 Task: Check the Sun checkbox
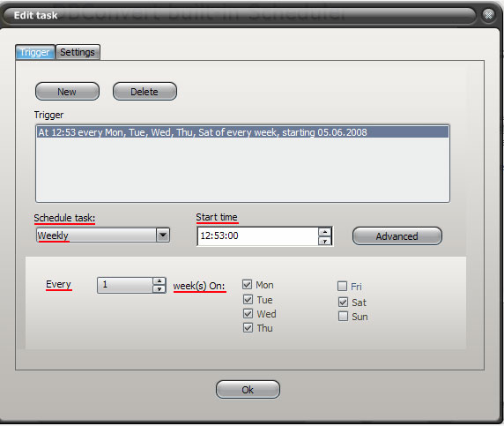pos(343,317)
